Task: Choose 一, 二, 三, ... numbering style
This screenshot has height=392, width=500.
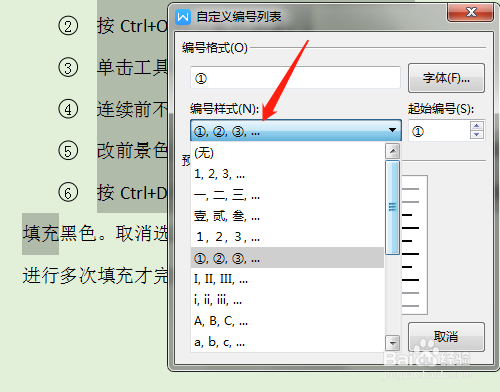Action: point(287,195)
